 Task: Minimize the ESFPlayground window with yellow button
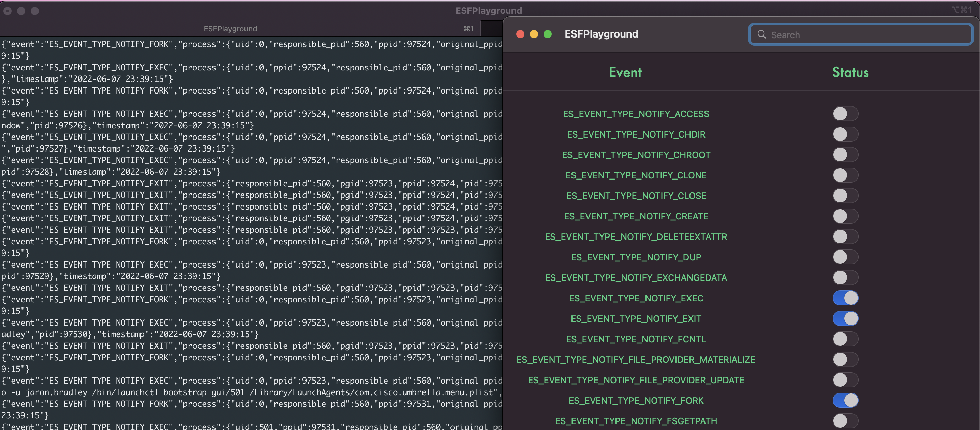(x=534, y=34)
